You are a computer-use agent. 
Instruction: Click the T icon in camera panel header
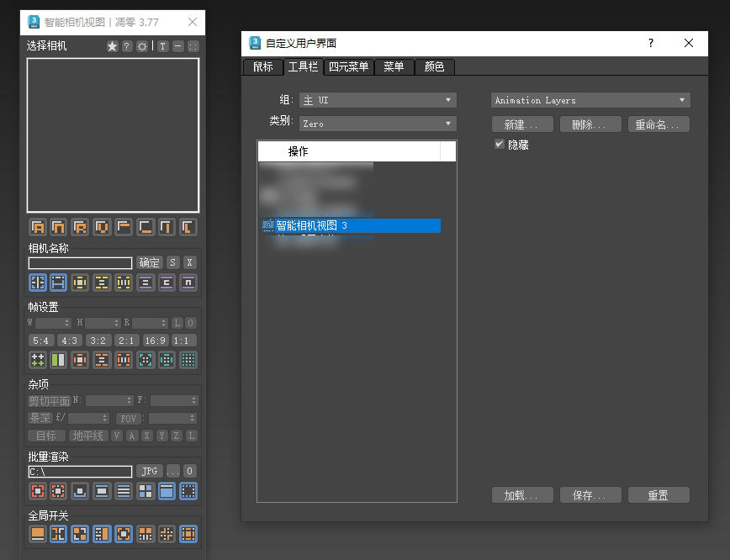[x=162, y=46]
